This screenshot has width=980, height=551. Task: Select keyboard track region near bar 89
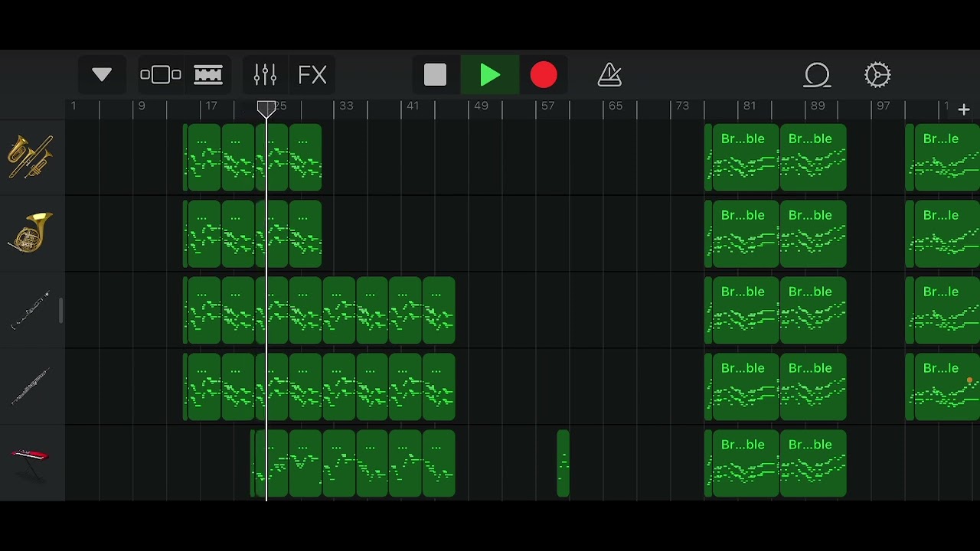(813, 463)
